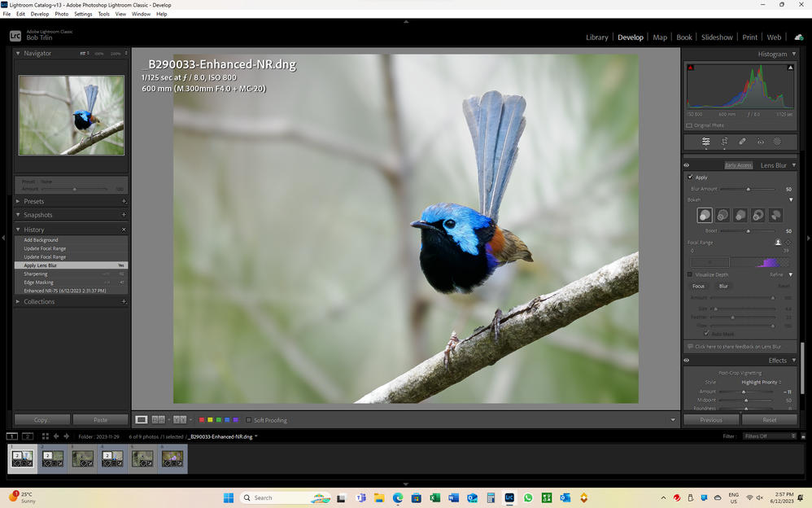Select the first Bokeh shape preset
Image resolution: width=812 pixels, height=508 pixels.
pyautogui.click(x=705, y=214)
